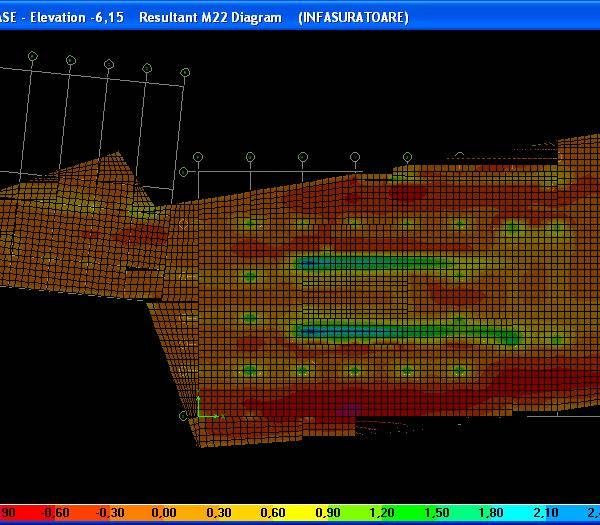The height and width of the screenshot is (525, 600).
Task: Click the global axis origin marker
Action: click(200, 414)
